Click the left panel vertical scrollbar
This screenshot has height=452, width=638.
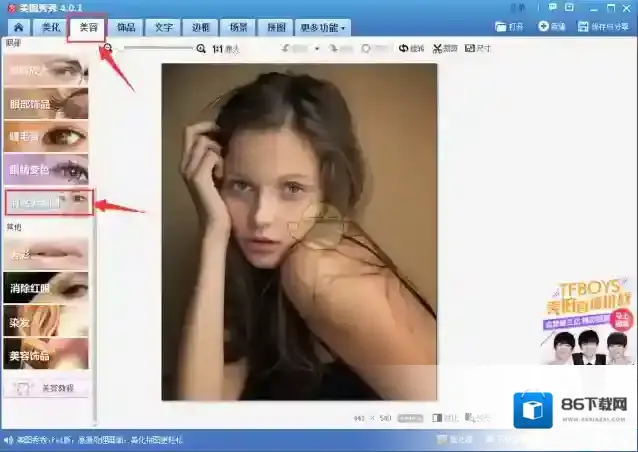pyautogui.click(x=94, y=317)
